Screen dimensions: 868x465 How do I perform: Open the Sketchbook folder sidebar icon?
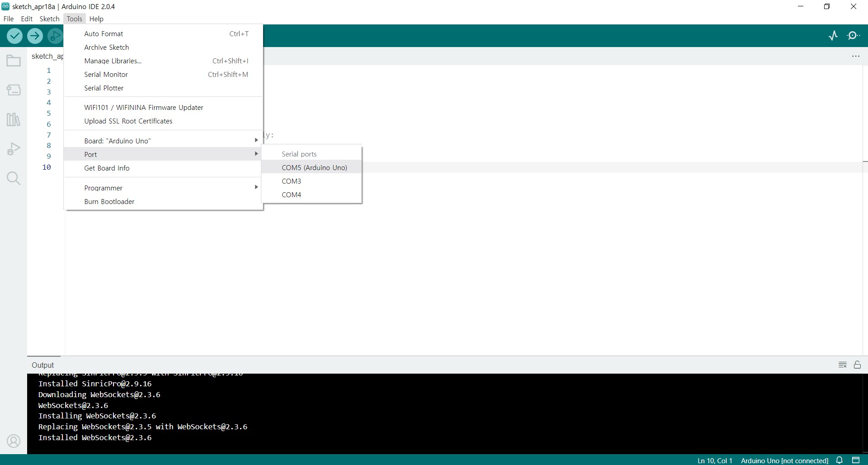point(14,61)
